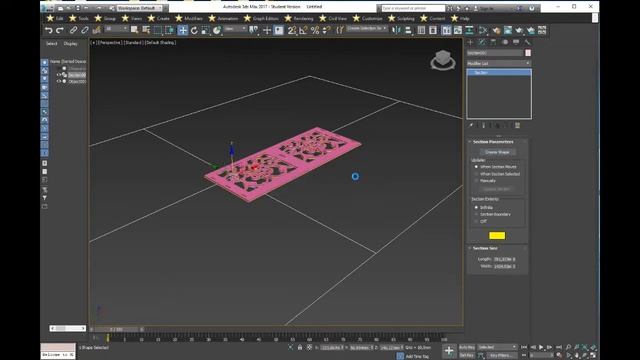Open the selection filter dropdown
The image size is (640, 360).
pyautogui.click(x=116, y=29)
